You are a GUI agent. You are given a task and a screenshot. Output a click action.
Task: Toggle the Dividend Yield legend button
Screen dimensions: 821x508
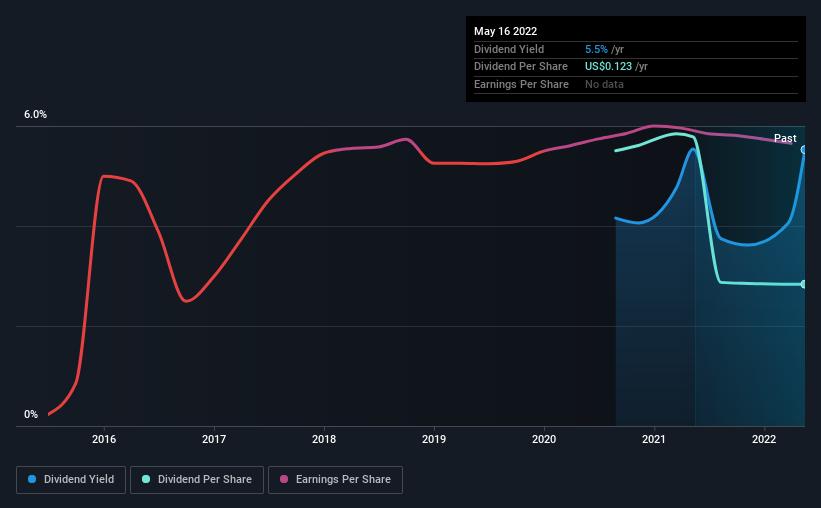tap(71, 480)
